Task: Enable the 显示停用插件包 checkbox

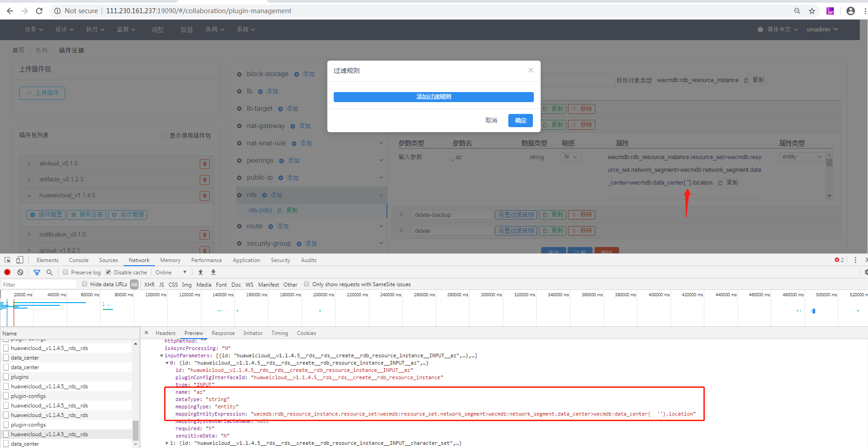Action: pos(164,135)
